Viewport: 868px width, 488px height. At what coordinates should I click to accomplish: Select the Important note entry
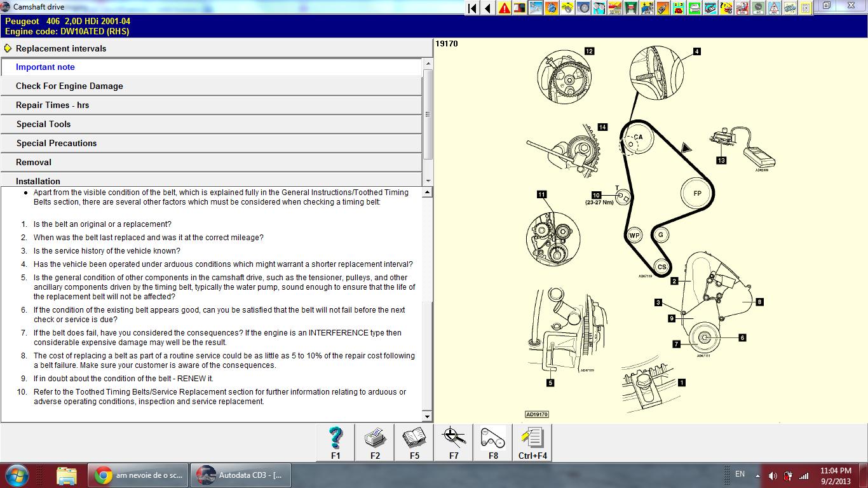click(x=211, y=67)
